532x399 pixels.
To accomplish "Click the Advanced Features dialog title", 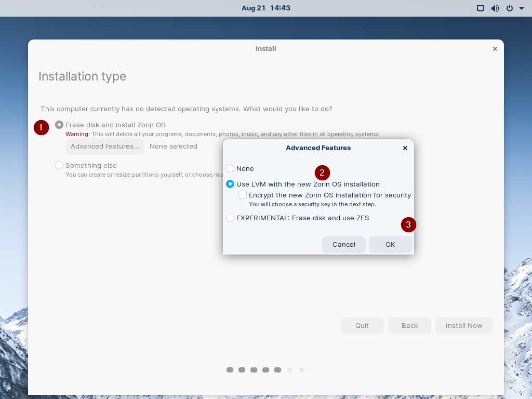I will [x=318, y=148].
